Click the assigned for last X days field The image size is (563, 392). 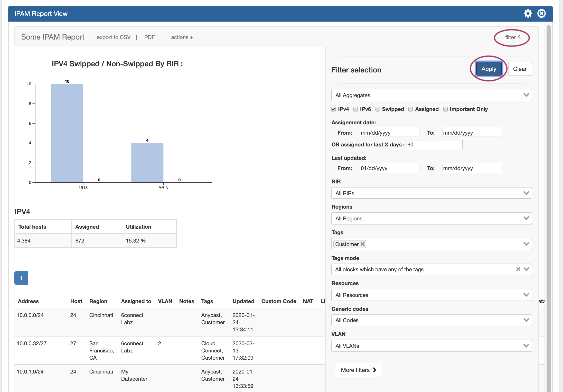point(434,145)
